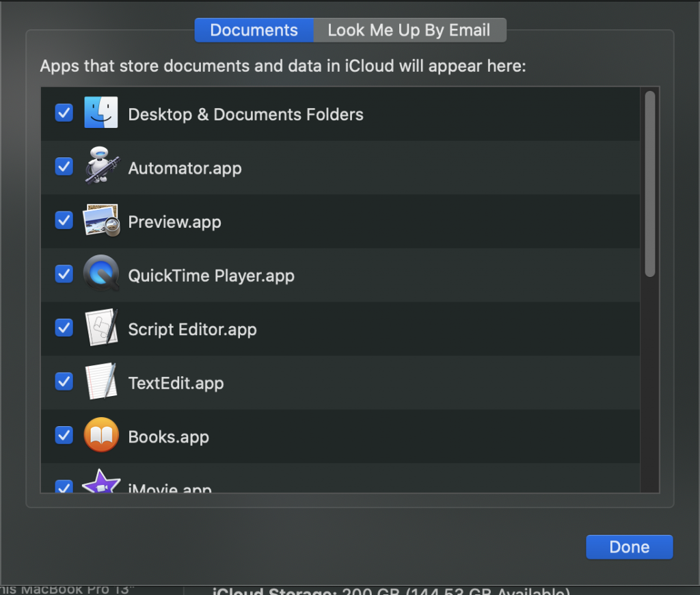
Task: Select the Books.app row text
Action: point(168,437)
